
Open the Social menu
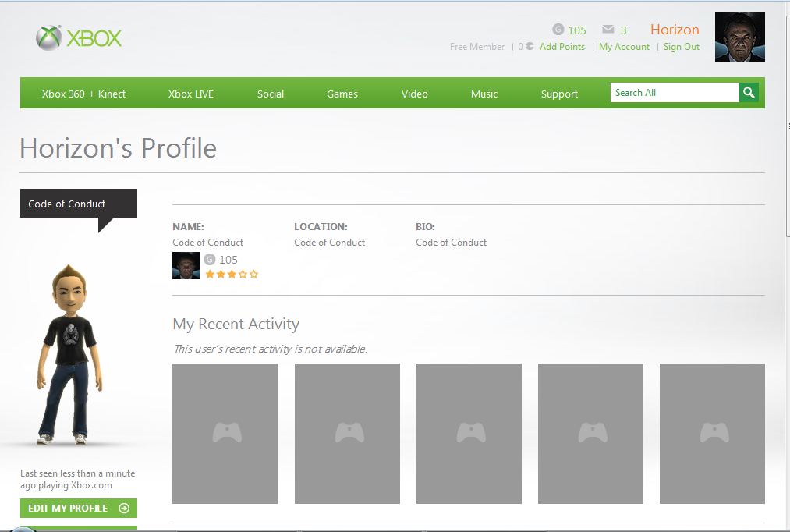[x=271, y=94]
